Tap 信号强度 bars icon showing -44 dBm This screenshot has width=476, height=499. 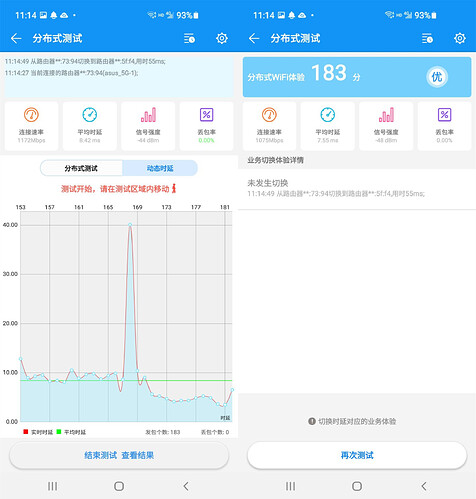pyautogui.click(x=148, y=115)
